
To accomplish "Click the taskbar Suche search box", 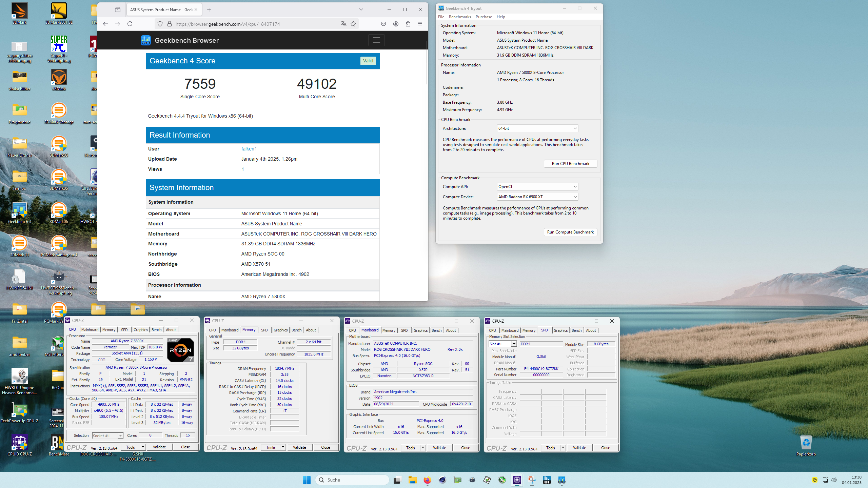I will (x=352, y=480).
